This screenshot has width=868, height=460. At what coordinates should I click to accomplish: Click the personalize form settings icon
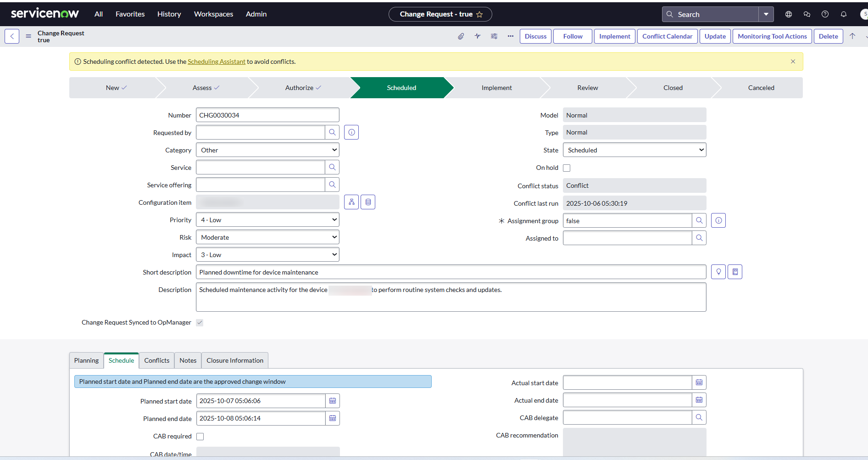pos(494,36)
